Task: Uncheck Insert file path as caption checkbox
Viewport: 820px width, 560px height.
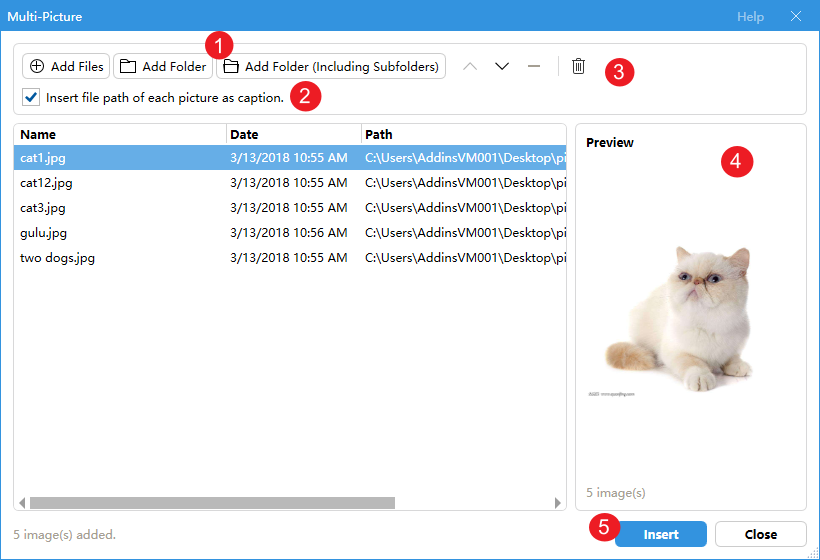Action: coord(31,97)
